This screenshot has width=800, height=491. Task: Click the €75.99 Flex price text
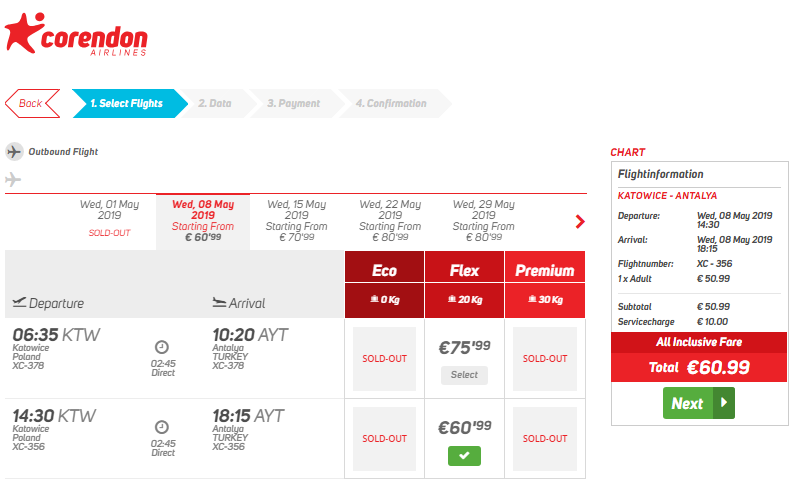(x=464, y=347)
